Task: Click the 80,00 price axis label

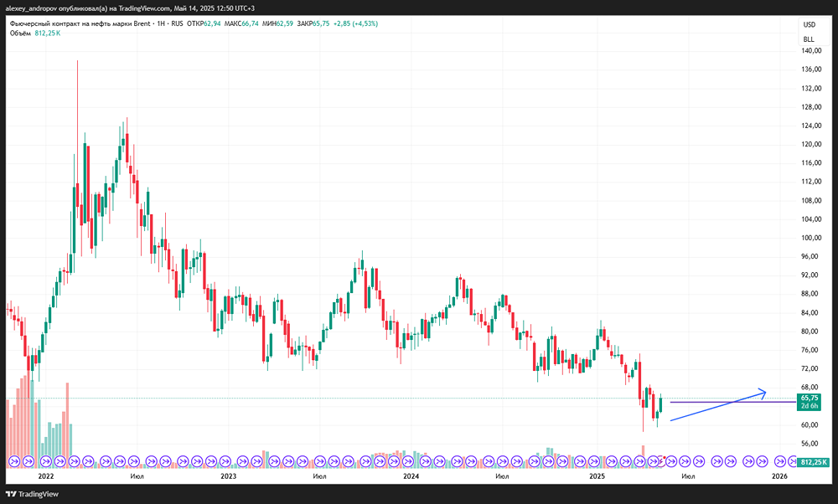Action: click(x=810, y=332)
